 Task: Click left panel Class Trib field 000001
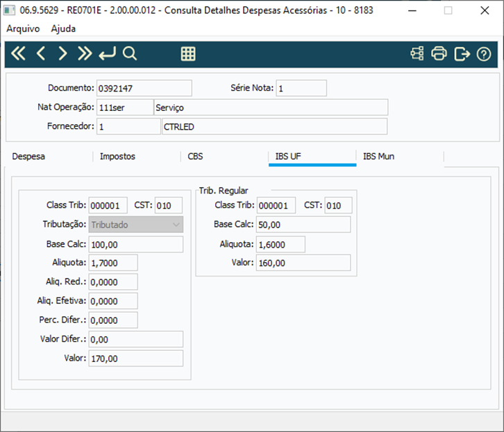click(x=108, y=205)
